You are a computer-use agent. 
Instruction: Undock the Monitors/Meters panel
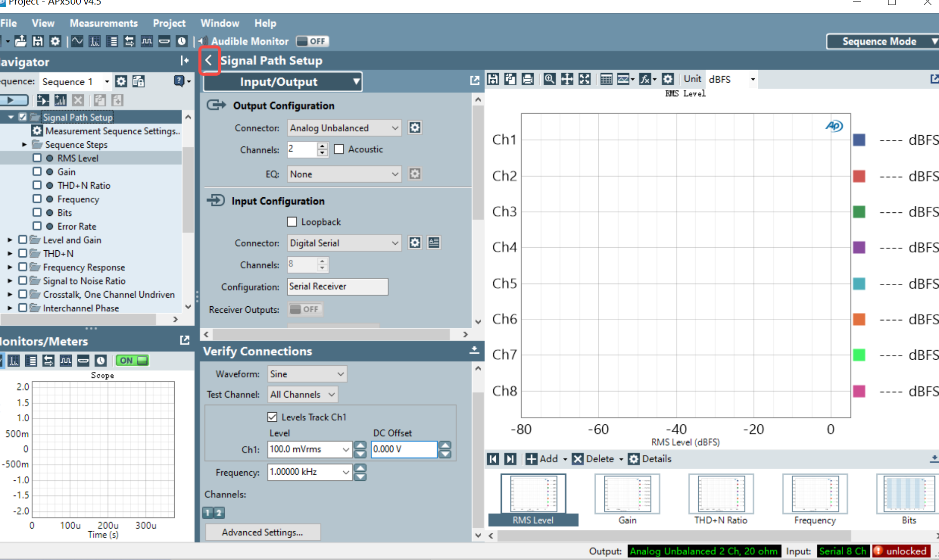click(185, 341)
